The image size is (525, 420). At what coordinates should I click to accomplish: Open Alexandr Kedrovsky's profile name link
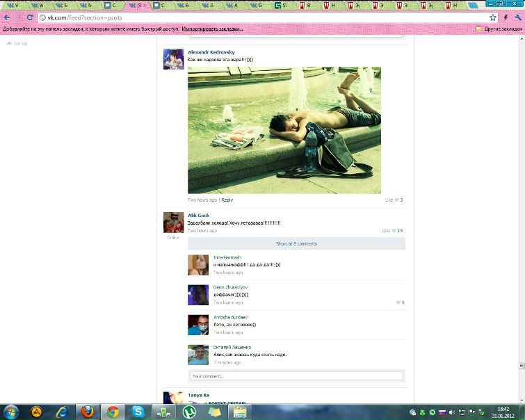click(211, 52)
